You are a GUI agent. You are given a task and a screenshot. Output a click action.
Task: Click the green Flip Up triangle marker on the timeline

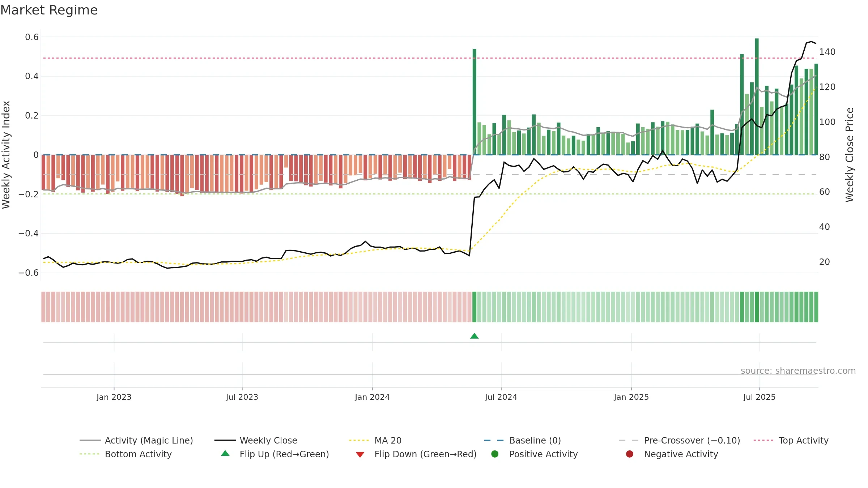pos(474,336)
